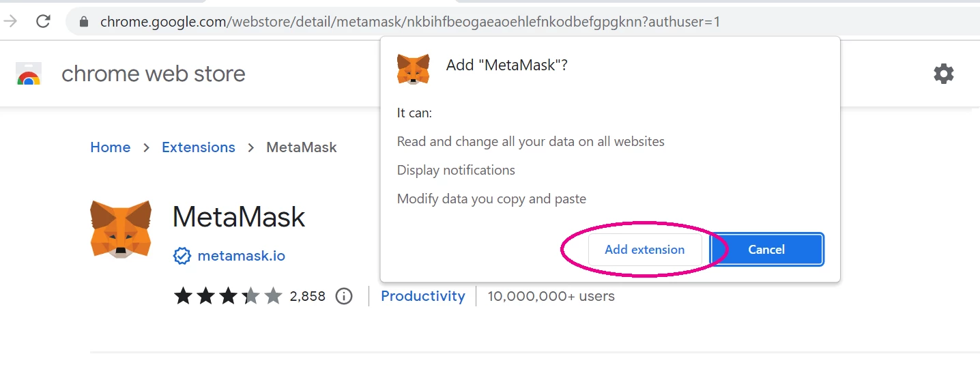View site info via the padlock icon
This screenshot has height=365, width=980.
point(84,22)
